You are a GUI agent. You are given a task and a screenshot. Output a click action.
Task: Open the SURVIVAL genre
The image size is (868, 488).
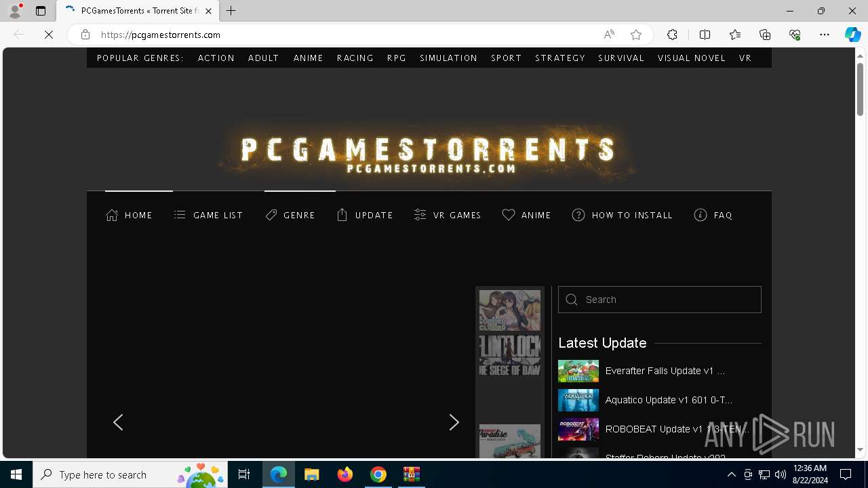[621, 58]
